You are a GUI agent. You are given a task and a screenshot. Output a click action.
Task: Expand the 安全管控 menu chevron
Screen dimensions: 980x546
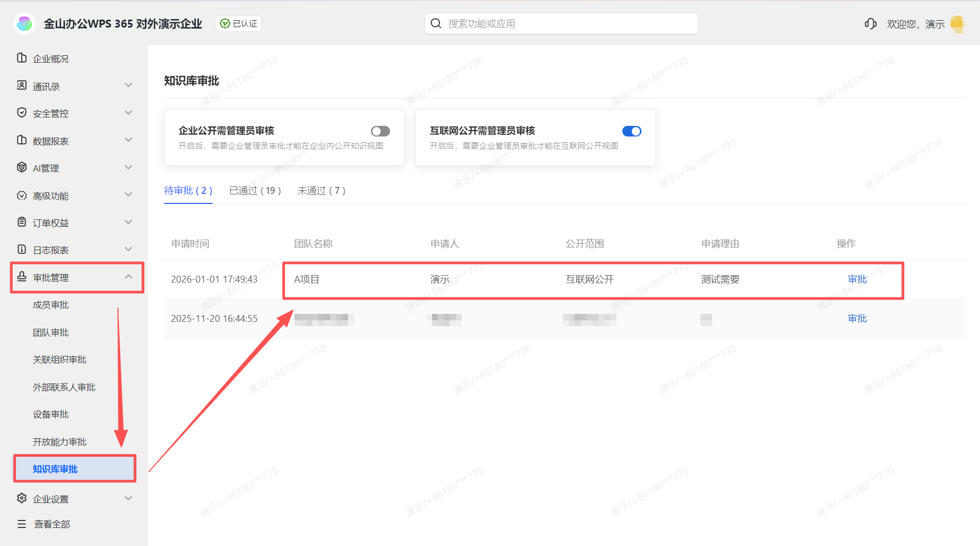pos(129,113)
